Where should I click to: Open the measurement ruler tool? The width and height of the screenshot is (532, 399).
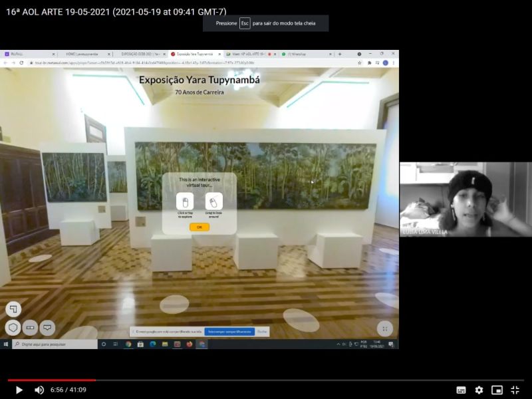[30, 327]
